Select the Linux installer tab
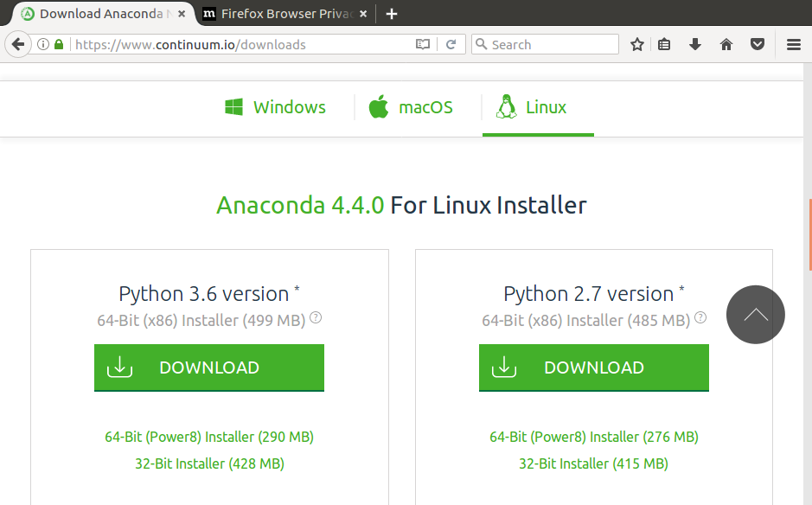The width and height of the screenshot is (812, 505). tap(531, 107)
